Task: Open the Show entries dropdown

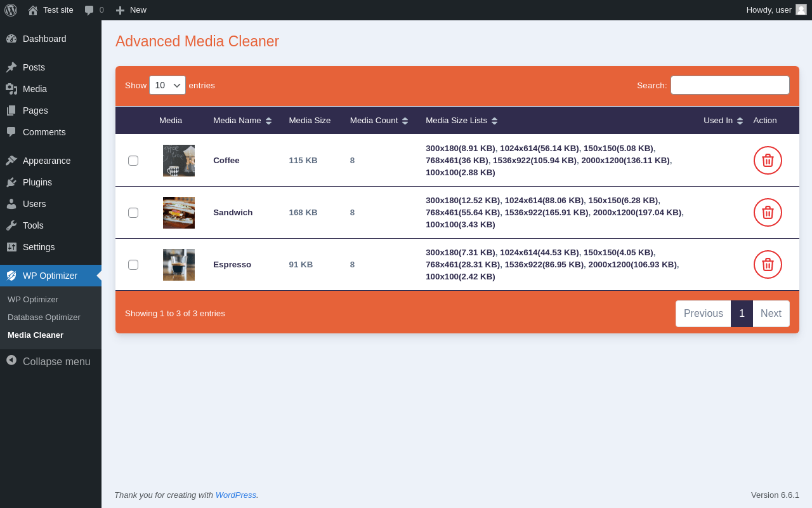Action: pyautogui.click(x=167, y=85)
